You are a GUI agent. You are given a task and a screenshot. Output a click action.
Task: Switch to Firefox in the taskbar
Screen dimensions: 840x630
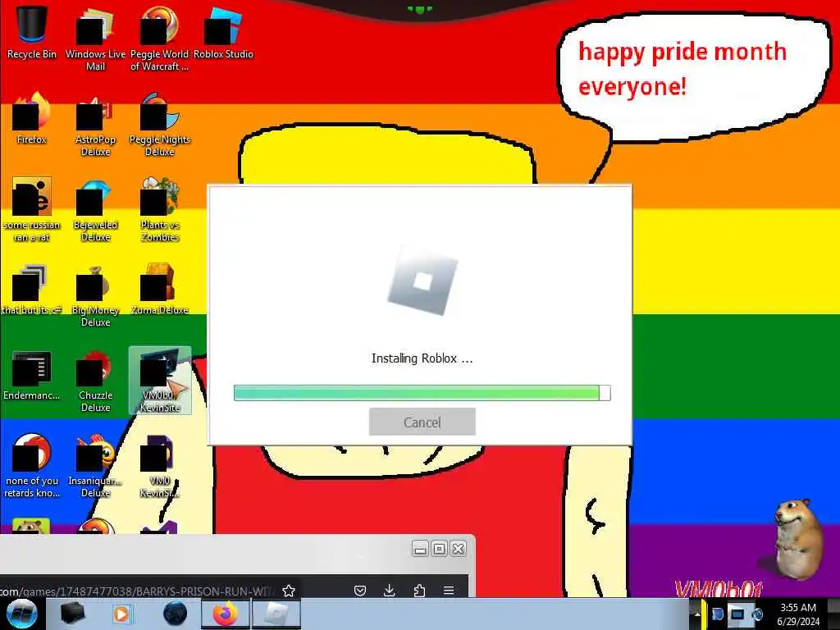(225, 614)
